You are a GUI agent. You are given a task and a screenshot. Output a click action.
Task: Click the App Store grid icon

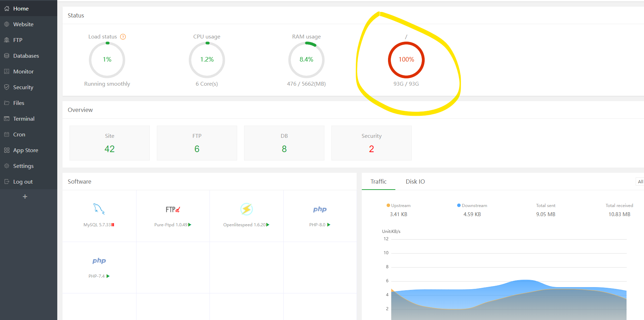point(7,150)
